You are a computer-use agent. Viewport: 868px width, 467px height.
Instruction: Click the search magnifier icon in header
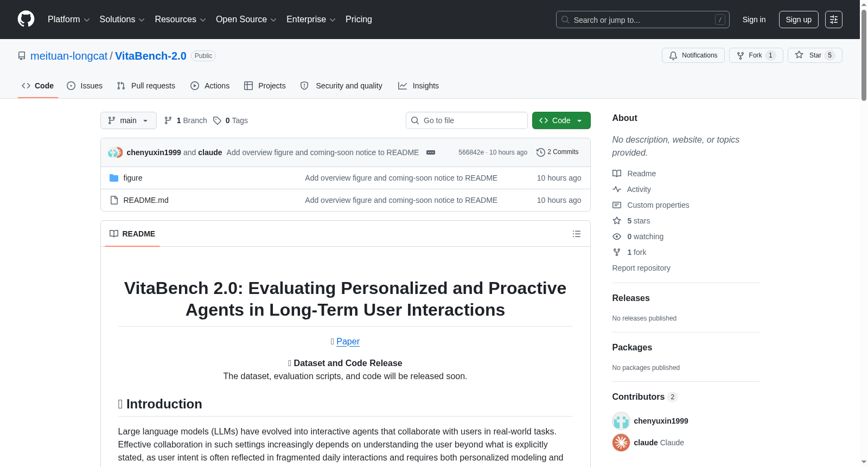pyautogui.click(x=565, y=20)
